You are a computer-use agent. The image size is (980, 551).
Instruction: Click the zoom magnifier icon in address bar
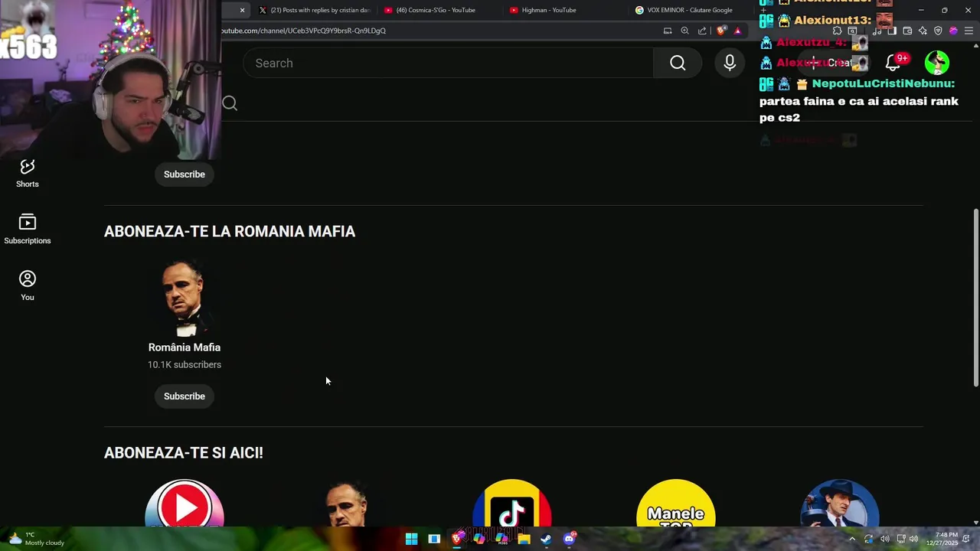click(684, 31)
